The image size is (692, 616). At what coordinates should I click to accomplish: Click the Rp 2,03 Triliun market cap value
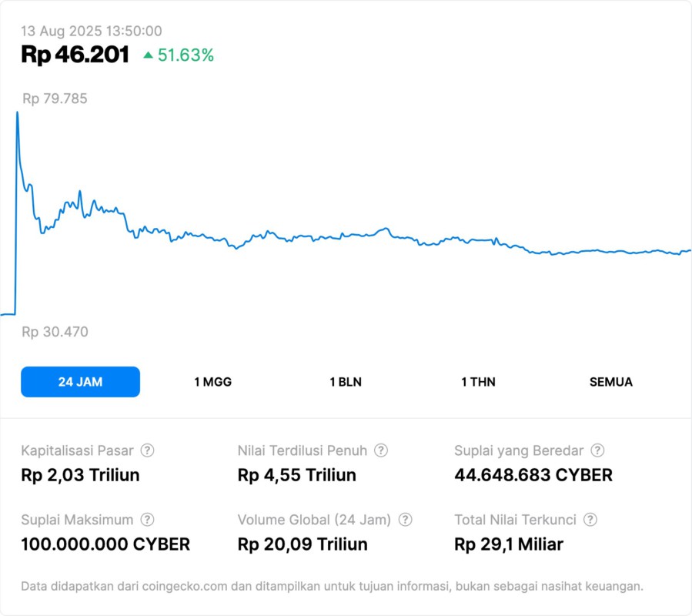(x=80, y=475)
